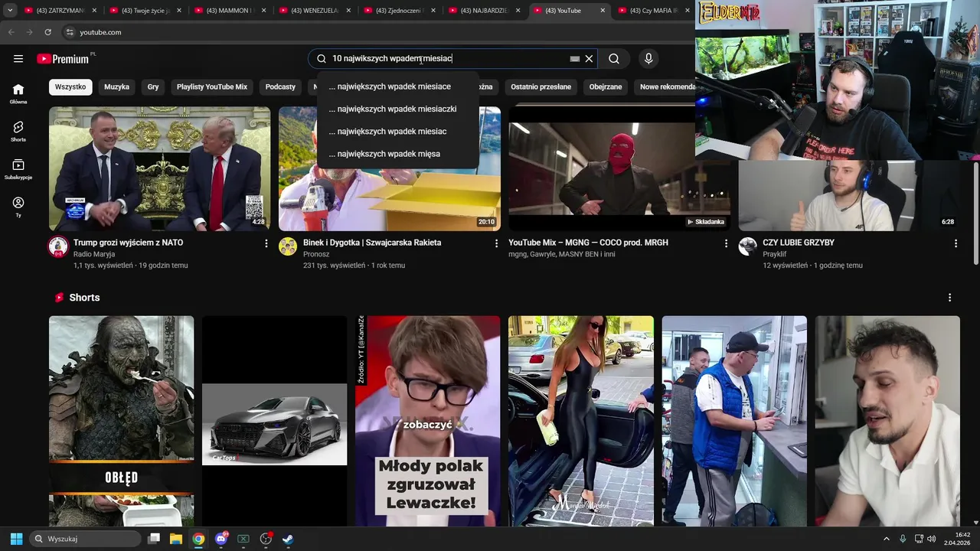
Task: Open options for Binek i Dygotka video
Action: 496,243
